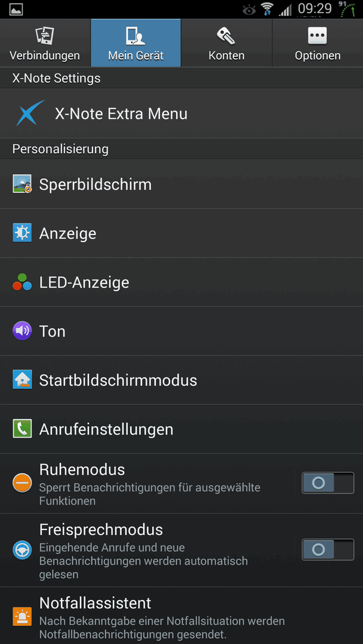Tap the Anzeige brightness gear icon

pyautogui.click(x=22, y=233)
